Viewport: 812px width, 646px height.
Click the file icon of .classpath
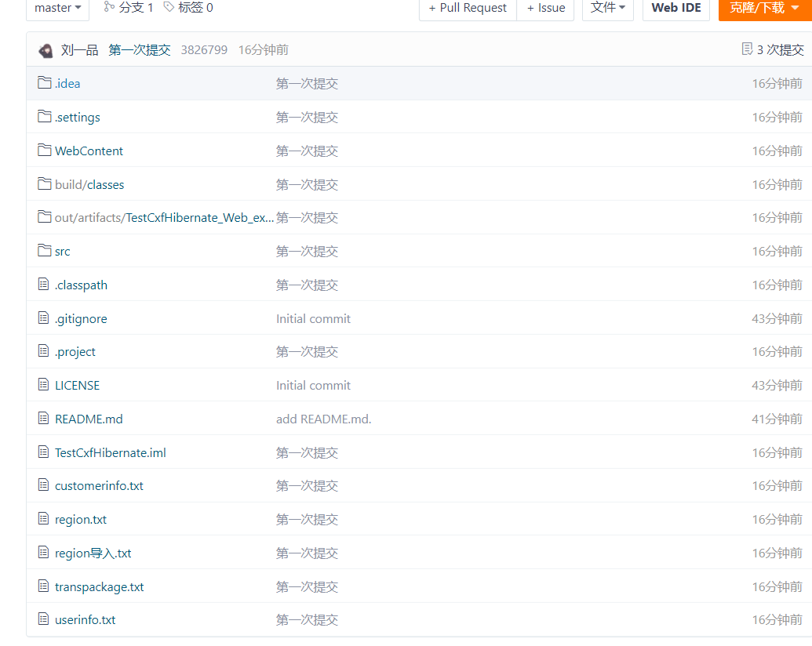[43, 284]
